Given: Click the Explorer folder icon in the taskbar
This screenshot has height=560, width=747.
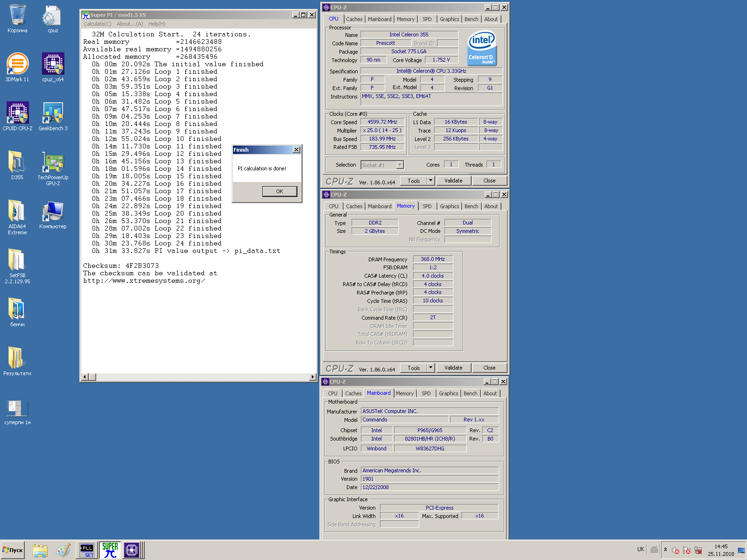Looking at the screenshot, I should coord(40,550).
